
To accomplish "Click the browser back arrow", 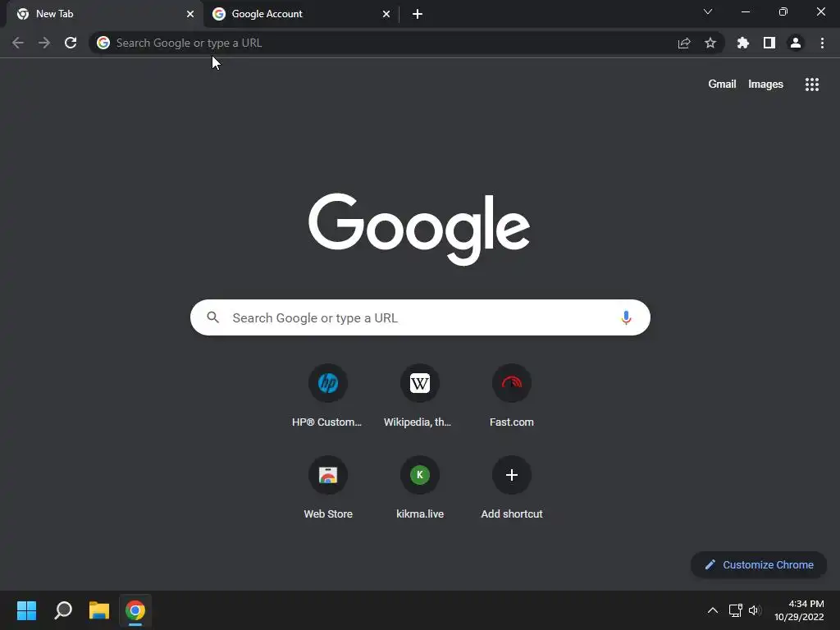I will click(18, 43).
